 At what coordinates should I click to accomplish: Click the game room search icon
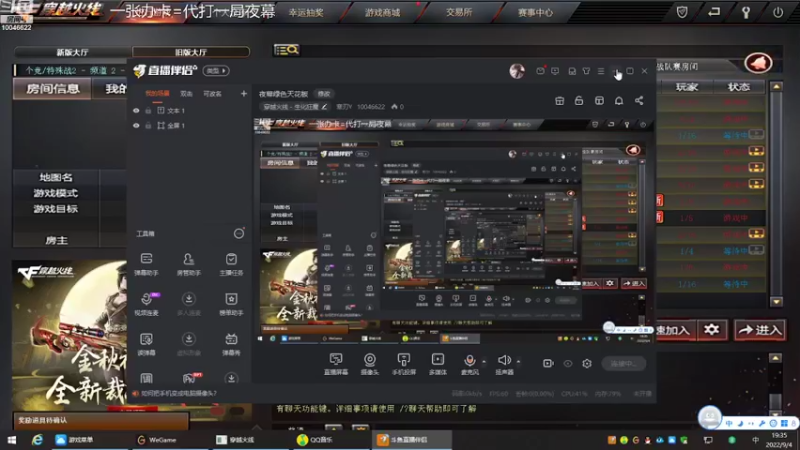pyautogui.click(x=286, y=49)
